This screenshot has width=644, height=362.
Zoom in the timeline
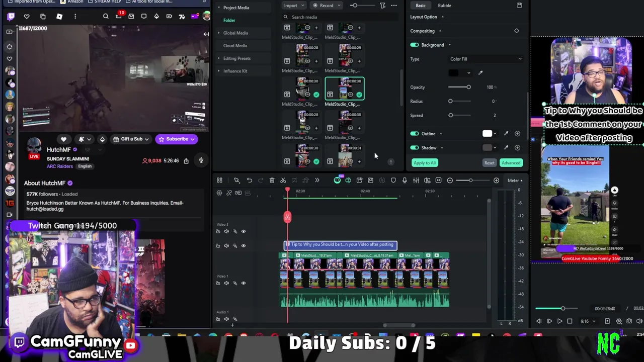[x=496, y=180]
